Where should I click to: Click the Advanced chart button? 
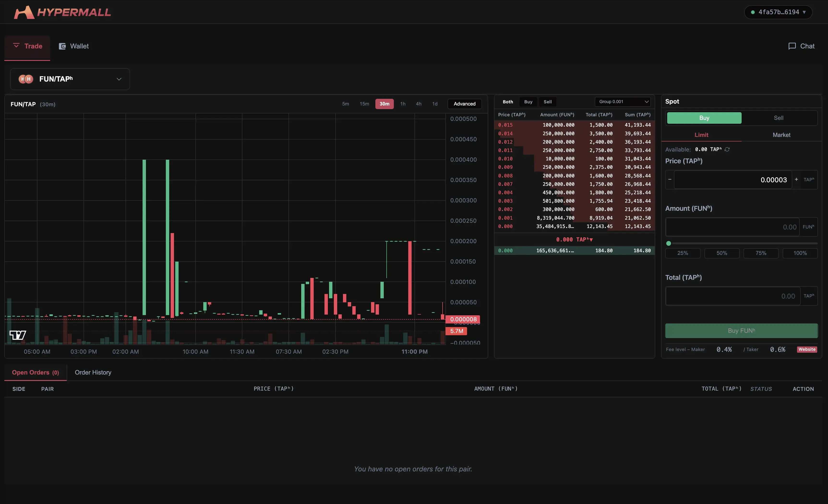[464, 104]
